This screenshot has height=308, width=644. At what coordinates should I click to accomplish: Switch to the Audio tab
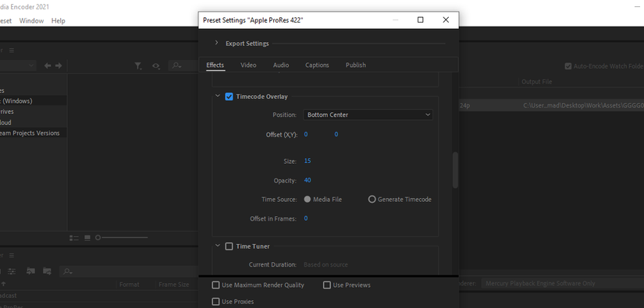click(281, 65)
